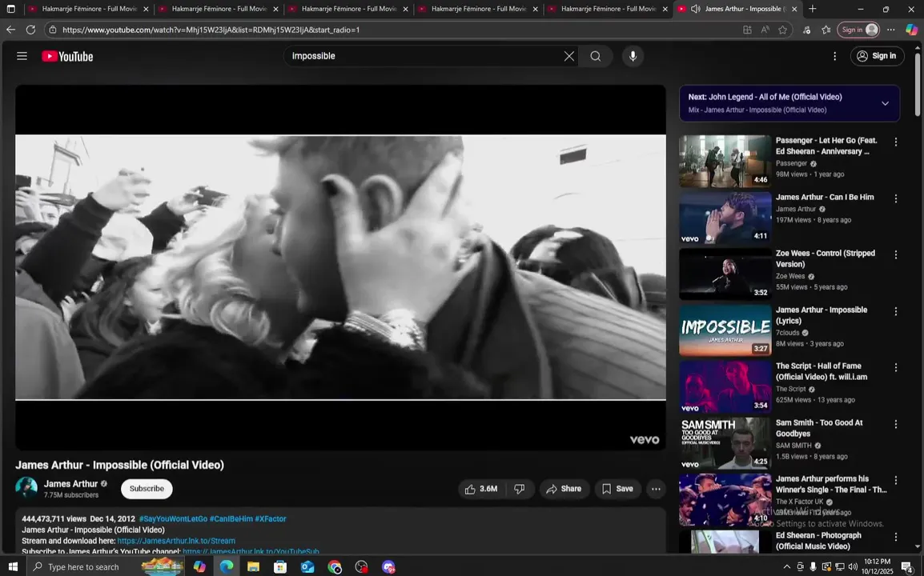The width and height of the screenshot is (924, 576).
Task: Open The Script - Hall of Fame title
Action: [821, 372]
